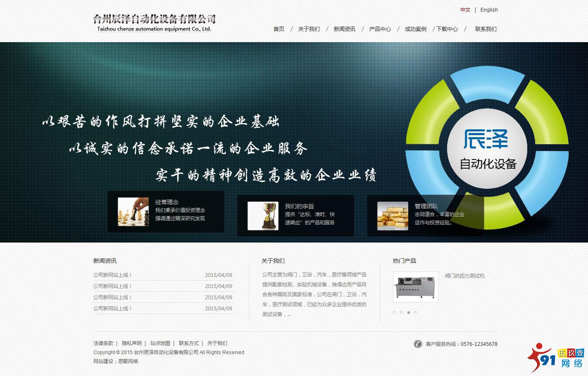Screen dimensions: 588x376
Task: Click the gold bars image icon
Action: click(x=393, y=216)
